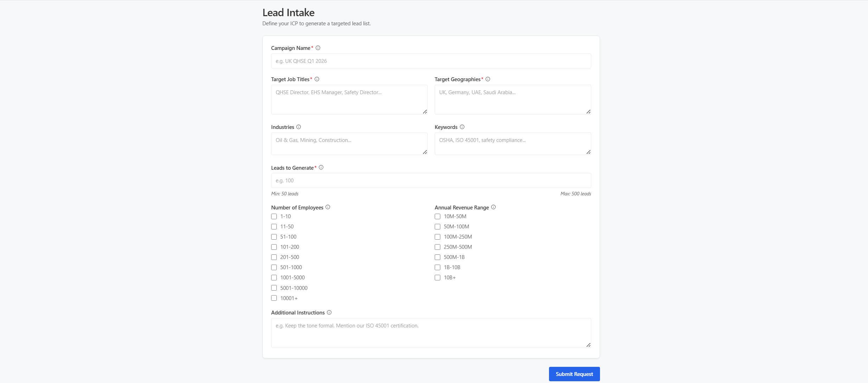
Task: Click the Leads to Generate field
Action: pyautogui.click(x=431, y=181)
